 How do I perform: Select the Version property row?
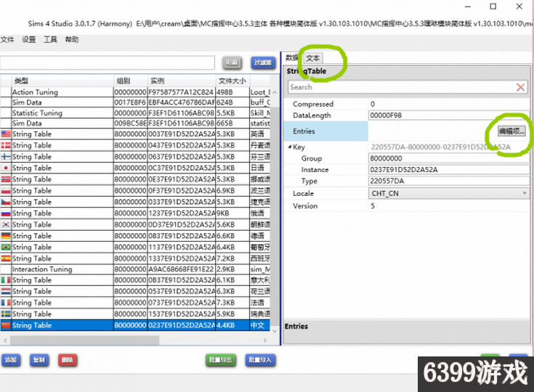click(x=407, y=206)
